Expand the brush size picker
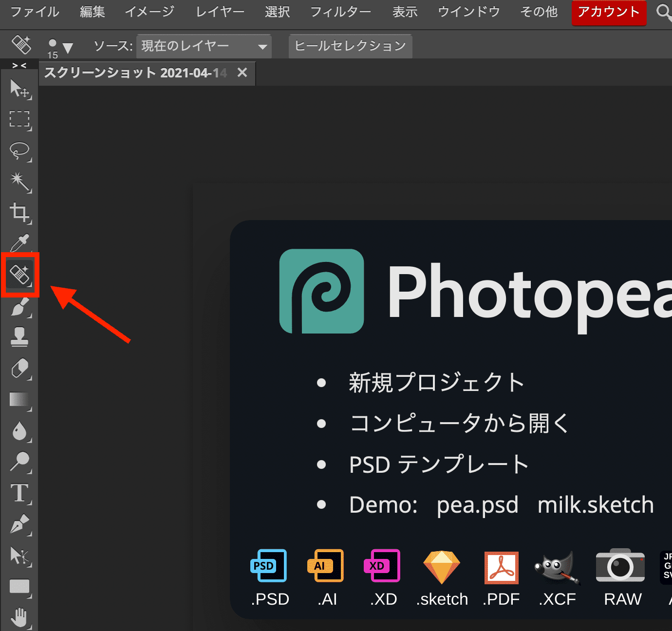This screenshot has width=672, height=631. (60, 47)
